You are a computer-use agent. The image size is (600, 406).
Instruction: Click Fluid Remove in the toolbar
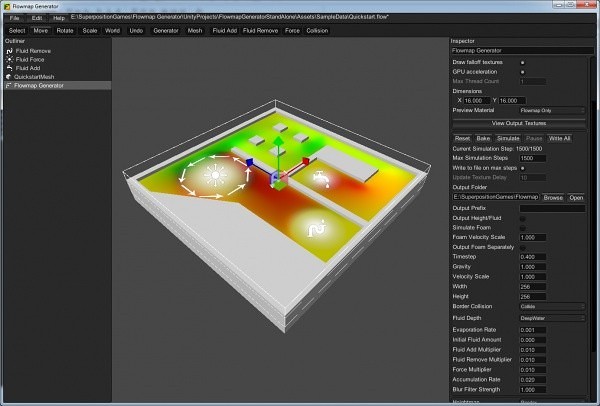[261, 31]
